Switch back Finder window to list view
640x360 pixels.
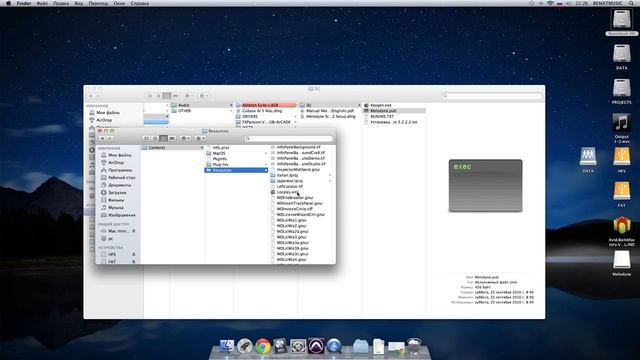158,96
